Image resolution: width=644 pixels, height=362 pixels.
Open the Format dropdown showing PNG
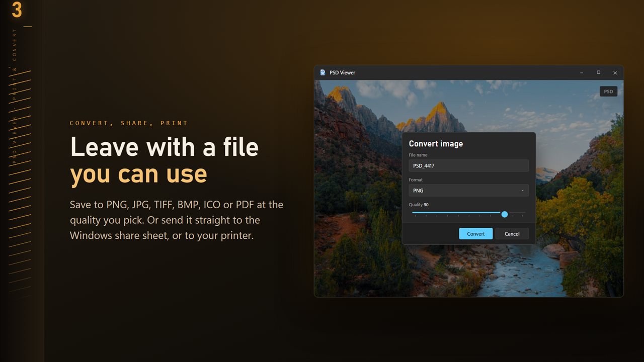pyautogui.click(x=468, y=191)
